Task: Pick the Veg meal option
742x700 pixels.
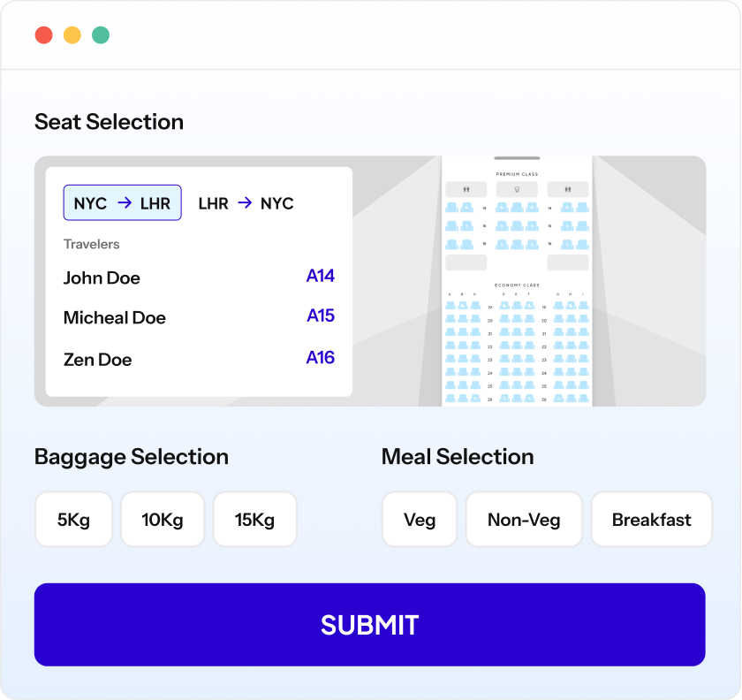Action: pyautogui.click(x=420, y=520)
